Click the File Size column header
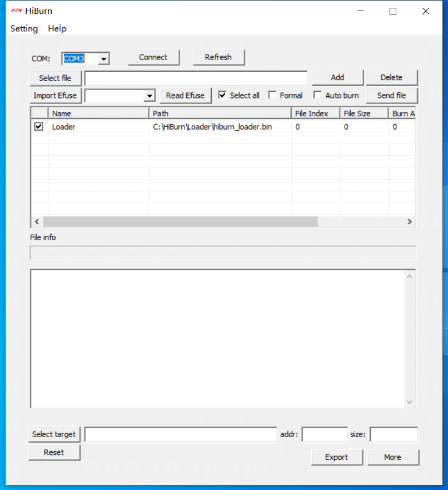The image size is (448, 490). (x=364, y=113)
